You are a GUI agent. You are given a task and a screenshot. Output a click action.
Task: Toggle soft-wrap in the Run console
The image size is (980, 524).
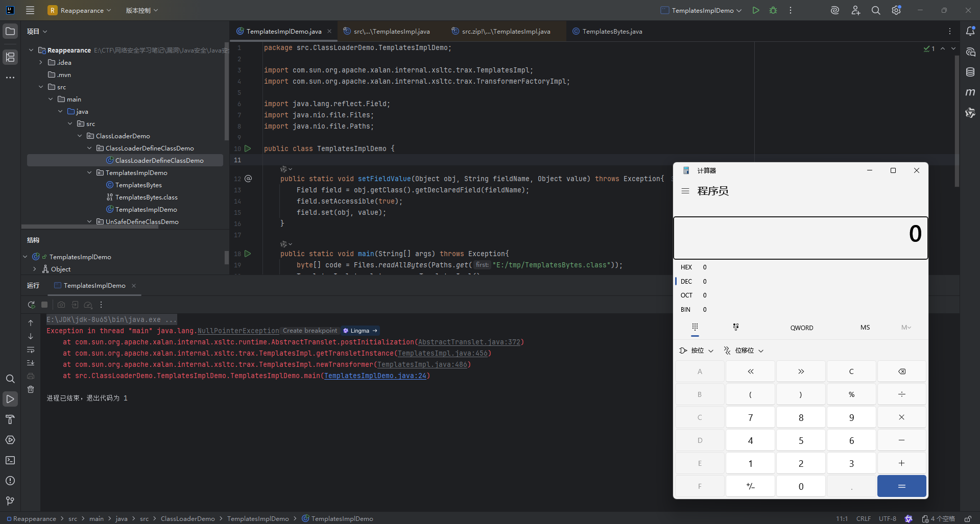click(x=31, y=350)
